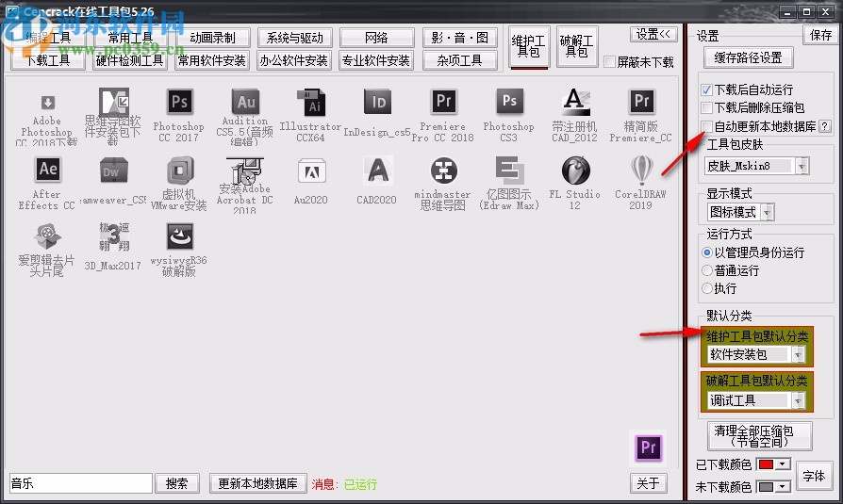Open the 关于 about button
Image resolution: width=843 pixels, height=504 pixels.
pos(648,483)
